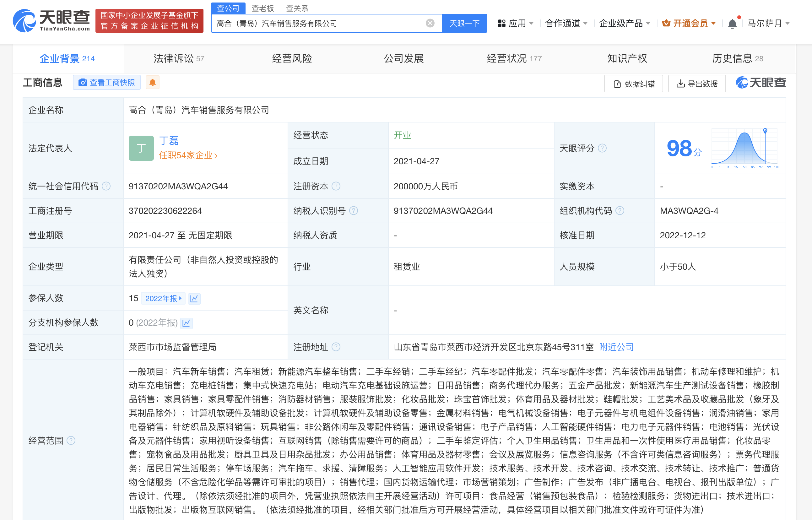Image resolution: width=812 pixels, height=520 pixels.
Task: Click the 小于50人 staff size value
Action: (x=678, y=266)
